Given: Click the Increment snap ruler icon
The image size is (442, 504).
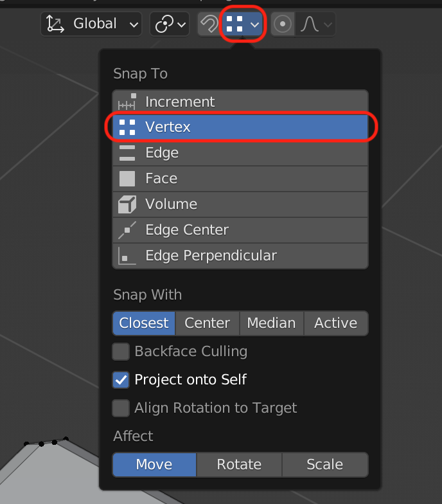Looking at the screenshot, I should pyautogui.click(x=127, y=102).
